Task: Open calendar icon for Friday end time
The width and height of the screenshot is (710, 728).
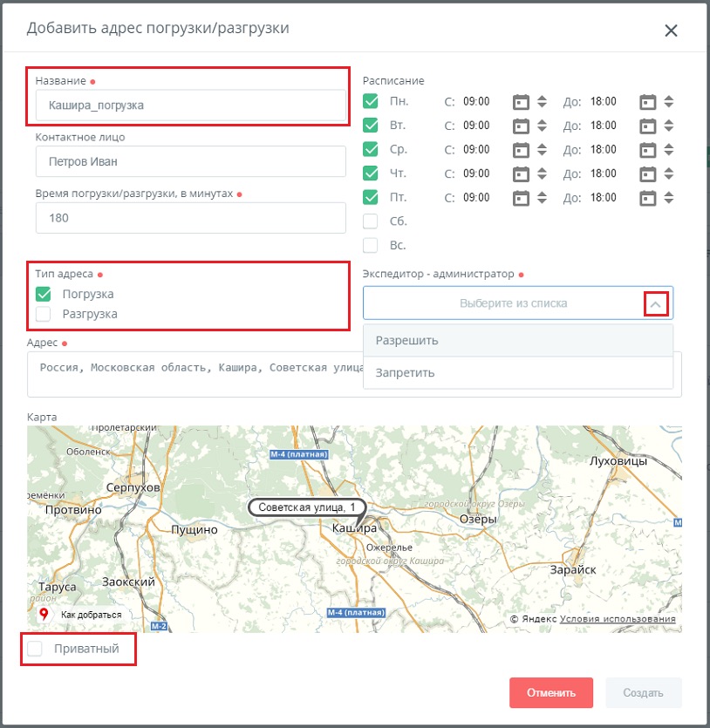Action: coord(647,198)
